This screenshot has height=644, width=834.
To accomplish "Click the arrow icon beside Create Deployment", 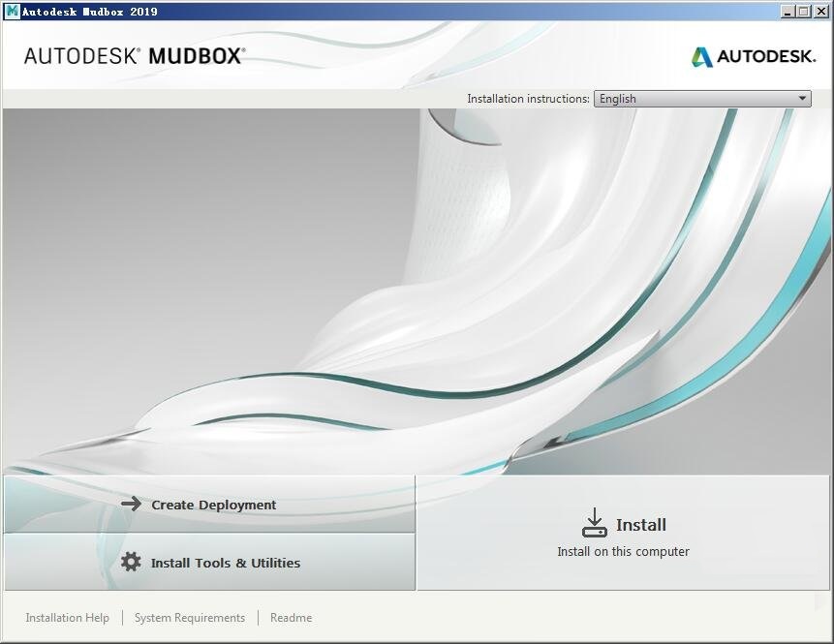I will [x=131, y=505].
